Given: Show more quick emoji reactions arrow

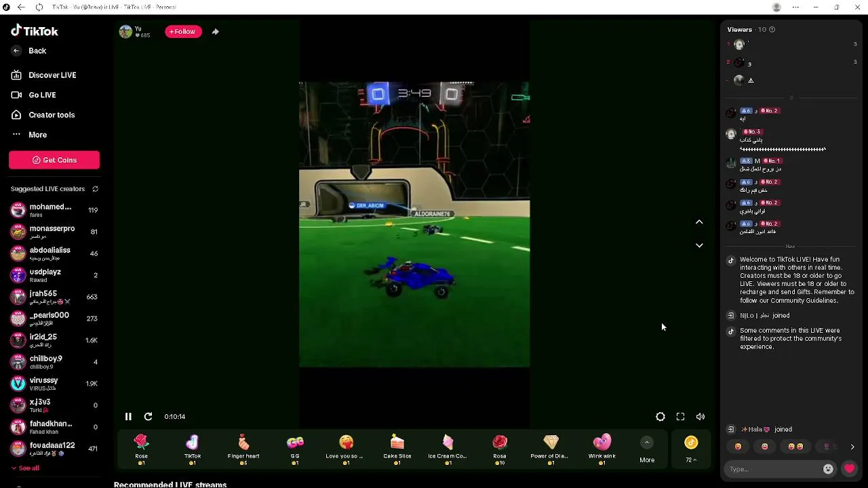Looking at the screenshot, I should click(852, 447).
